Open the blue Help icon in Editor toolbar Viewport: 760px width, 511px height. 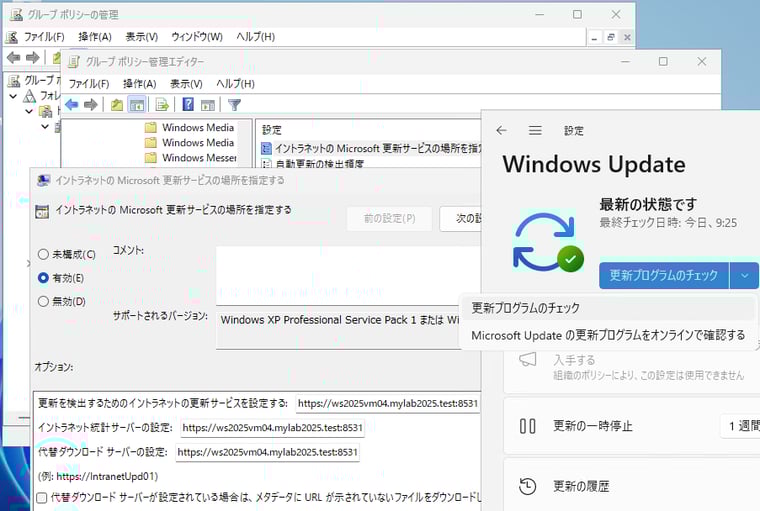click(188, 104)
